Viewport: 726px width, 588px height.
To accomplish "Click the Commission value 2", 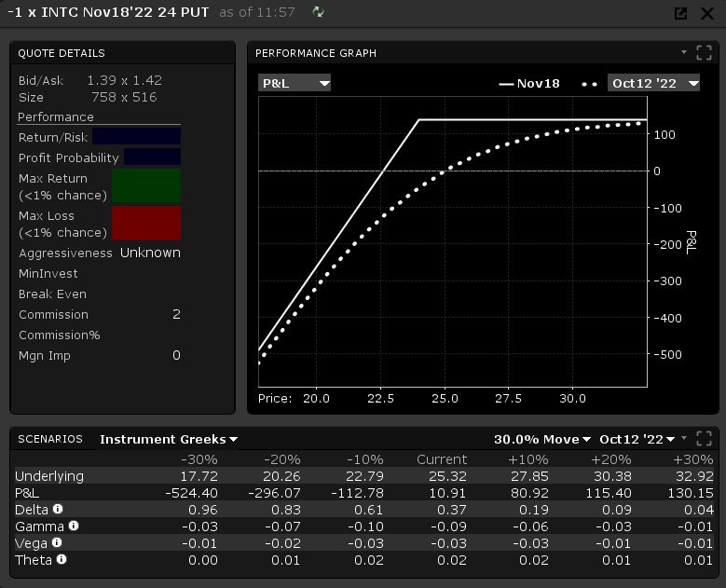I will [x=176, y=314].
